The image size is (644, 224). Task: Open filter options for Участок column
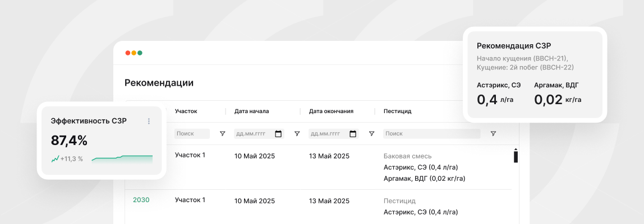[x=222, y=134]
